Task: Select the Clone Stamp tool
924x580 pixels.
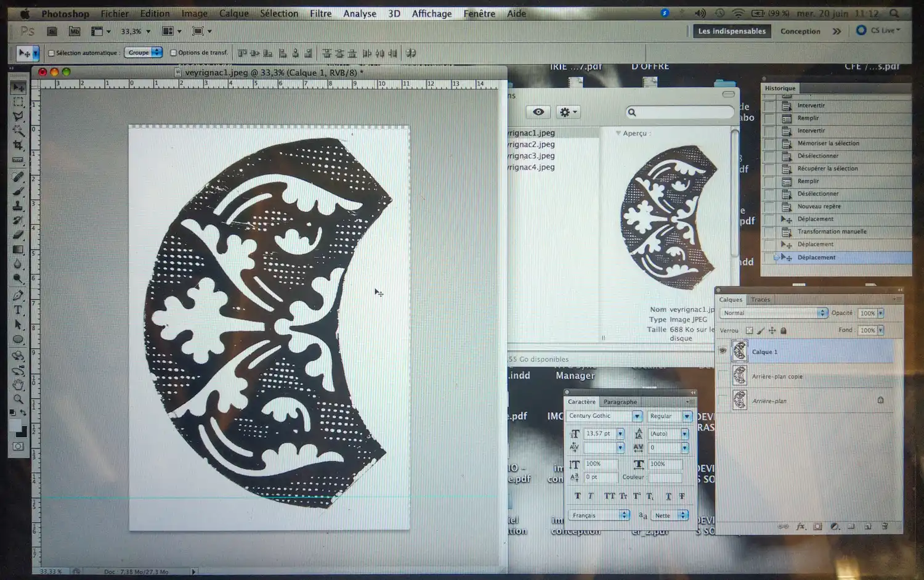Action: point(18,206)
